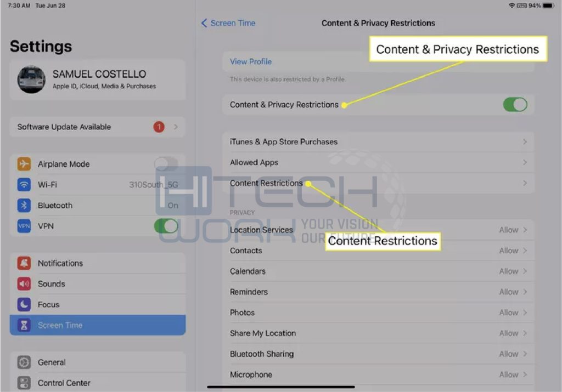Tap the VPN icon in sidebar
This screenshot has width=562, height=392.
24,226
